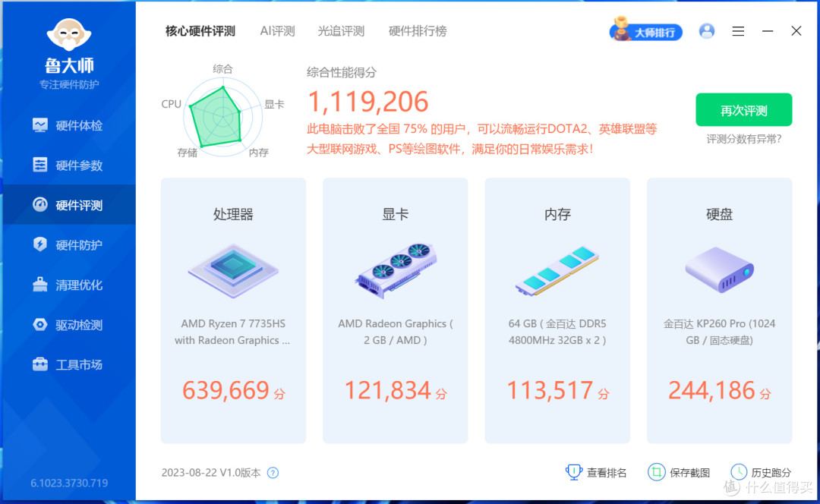Click 查看排名 trophy link

pos(596,473)
